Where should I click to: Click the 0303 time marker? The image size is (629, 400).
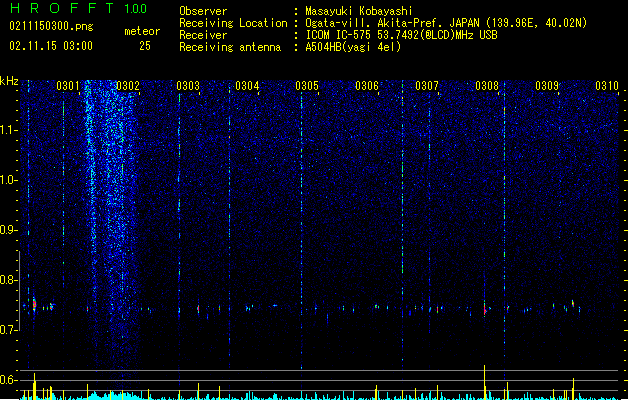pos(188,86)
